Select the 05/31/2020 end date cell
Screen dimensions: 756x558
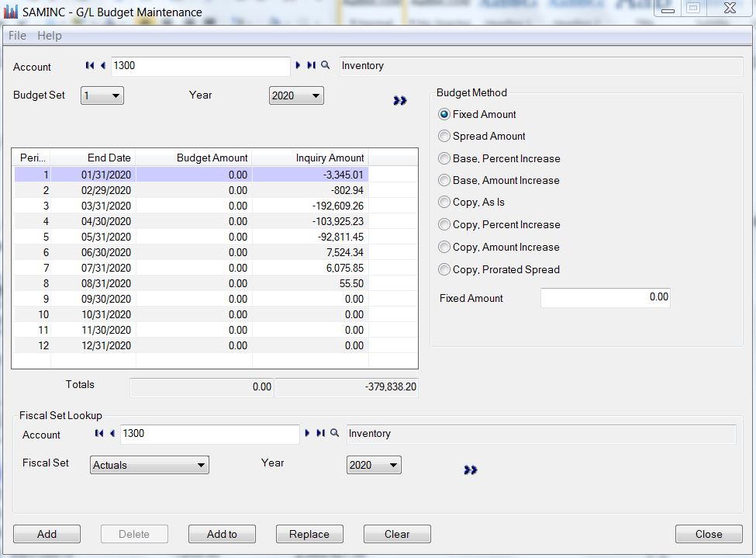pos(94,237)
